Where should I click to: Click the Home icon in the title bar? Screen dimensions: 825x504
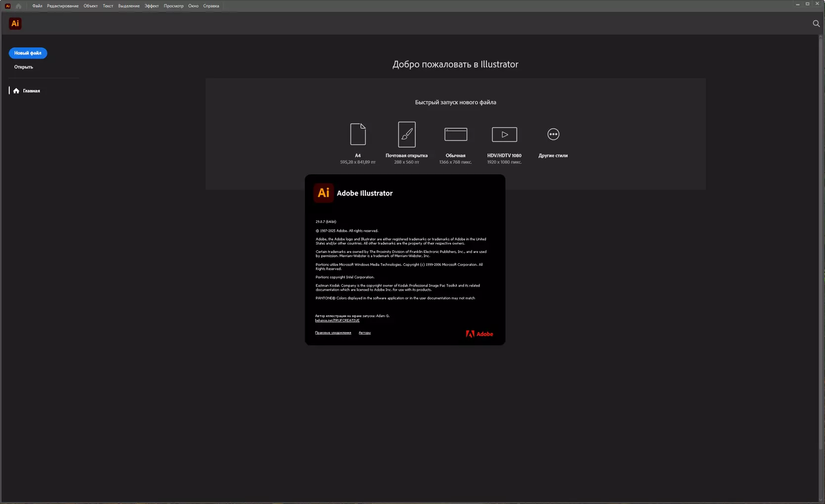click(x=18, y=6)
